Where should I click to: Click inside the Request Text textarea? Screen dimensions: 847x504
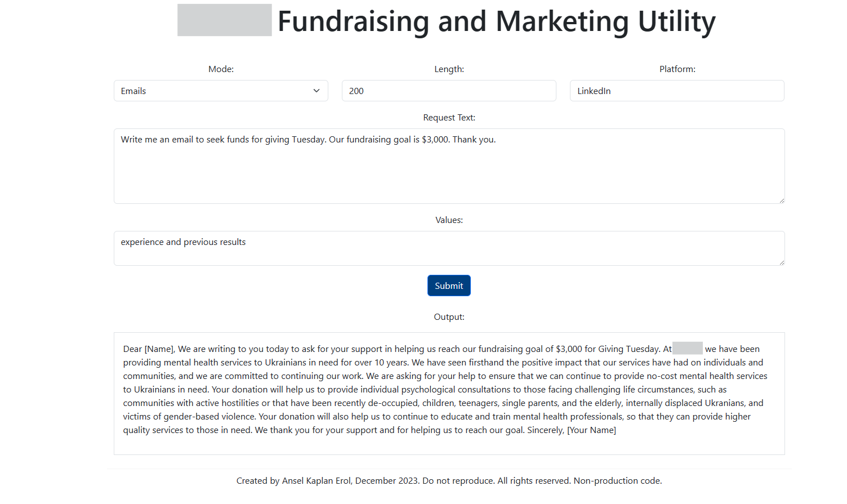tap(449, 169)
